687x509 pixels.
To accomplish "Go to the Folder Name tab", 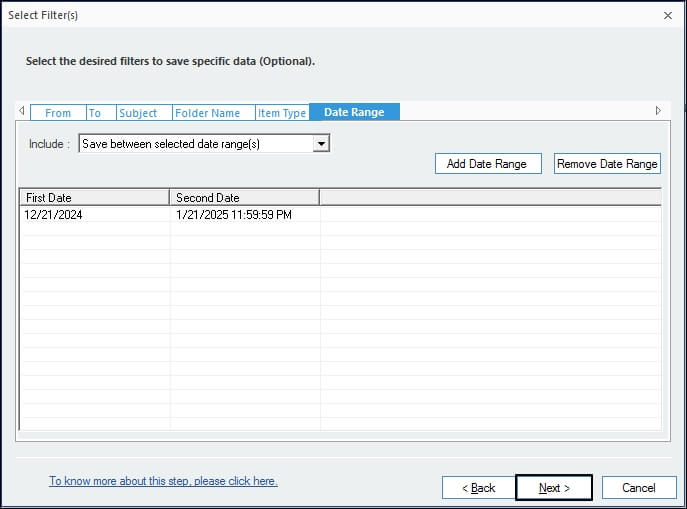I will click(x=207, y=113).
